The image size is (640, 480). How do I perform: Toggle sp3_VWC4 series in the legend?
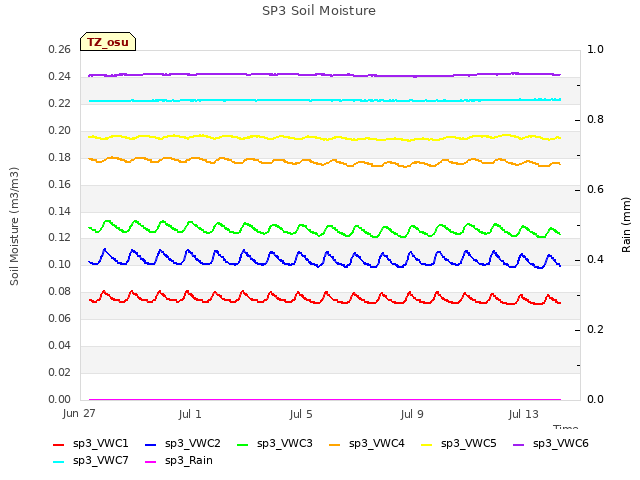[367, 443]
